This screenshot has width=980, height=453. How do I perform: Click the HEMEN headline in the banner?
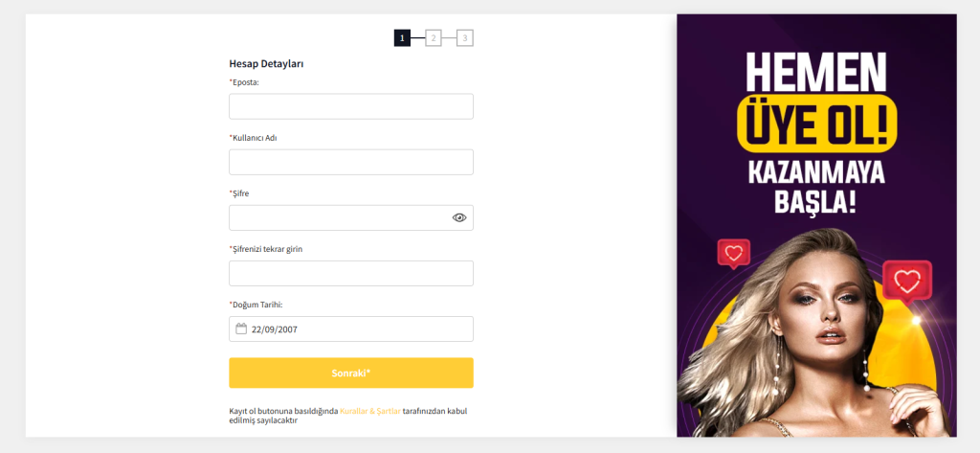(x=816, y=72)
